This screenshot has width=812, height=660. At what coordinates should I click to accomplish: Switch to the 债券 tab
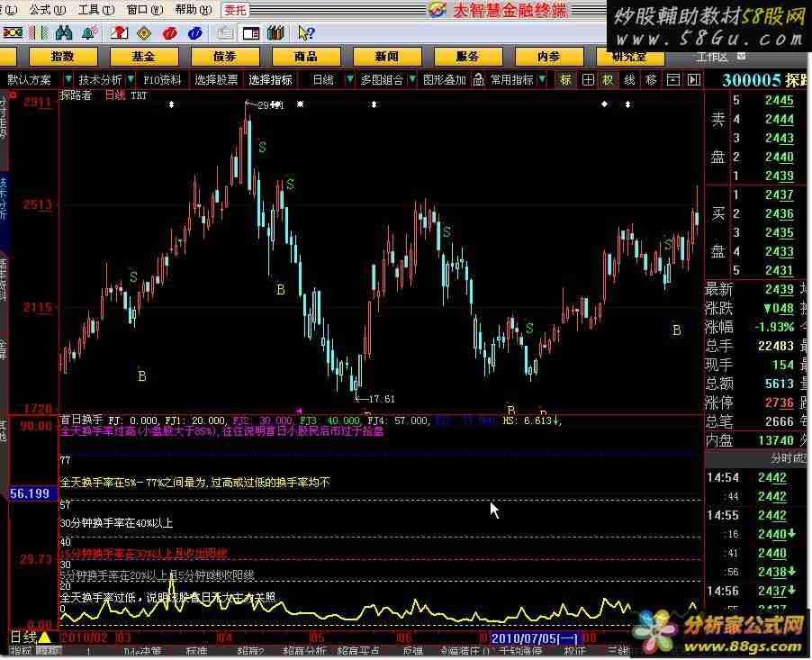tap(225, 56)
